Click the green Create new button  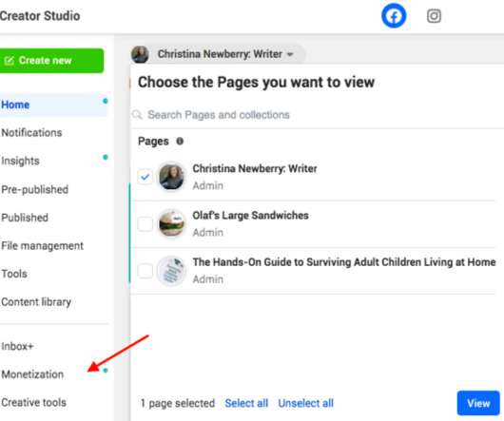(51, 61)
